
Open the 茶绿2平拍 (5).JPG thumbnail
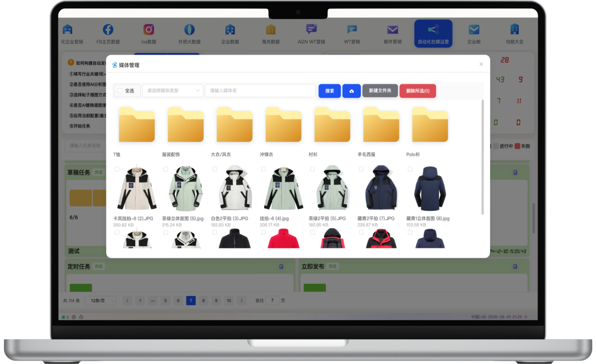pos(332,188)
